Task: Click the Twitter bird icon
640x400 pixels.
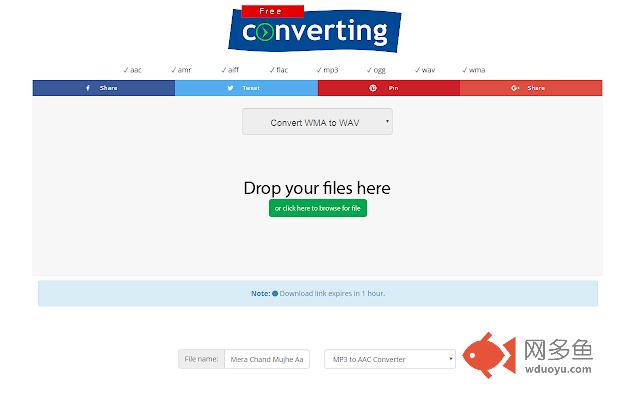Action: click(231, 88)
